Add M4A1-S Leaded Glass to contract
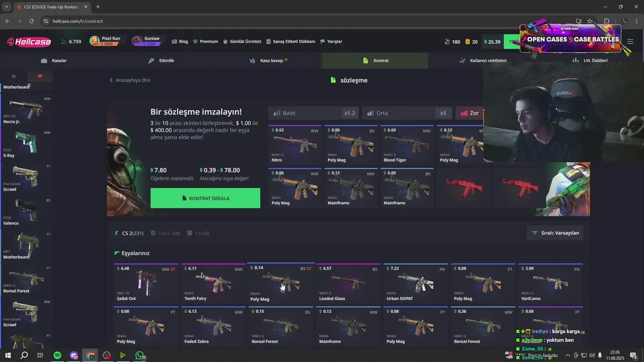This screenshot has height=362, width=644. [x=348, y=284]
